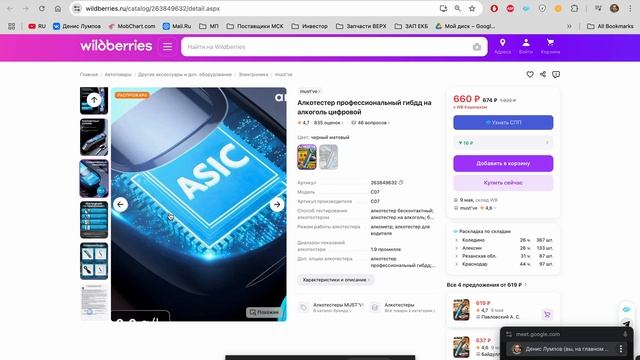Viewport: 640px width, 360px height.
Task: Focus the Wildberries search field
Action: click(x=327, y=47)
